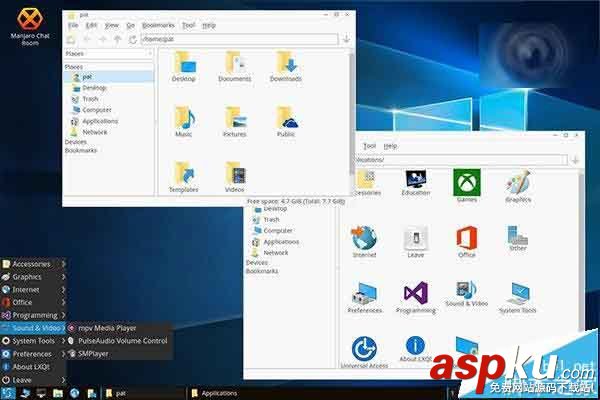This screenshot has height=400, width=600.
Task: Open the Games category icon
Action: click(467, 185)
